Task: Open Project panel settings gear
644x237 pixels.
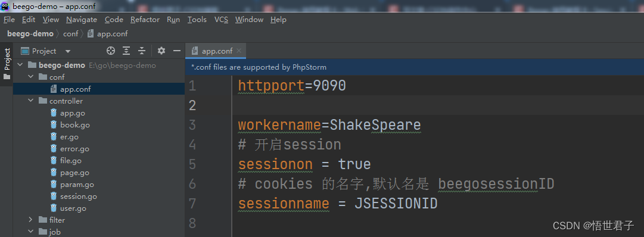Action: (x=161, y=51)
